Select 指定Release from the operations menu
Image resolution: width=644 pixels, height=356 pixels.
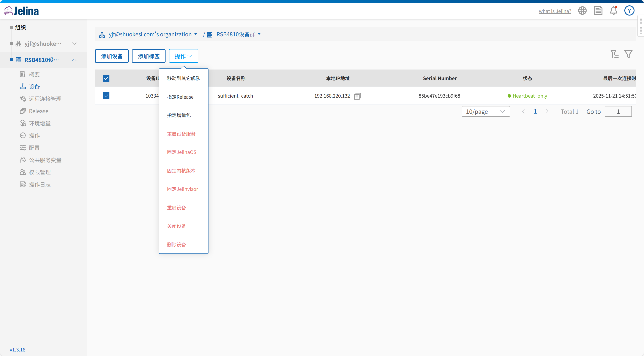[x=180, y=97]
